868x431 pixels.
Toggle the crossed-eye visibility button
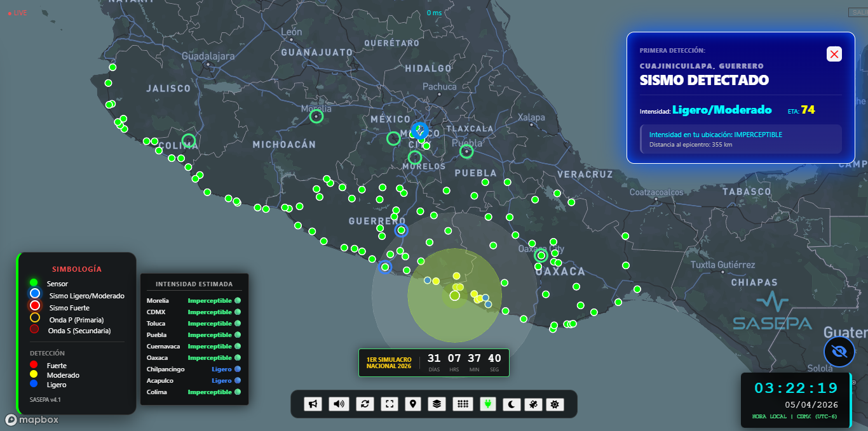839,352
